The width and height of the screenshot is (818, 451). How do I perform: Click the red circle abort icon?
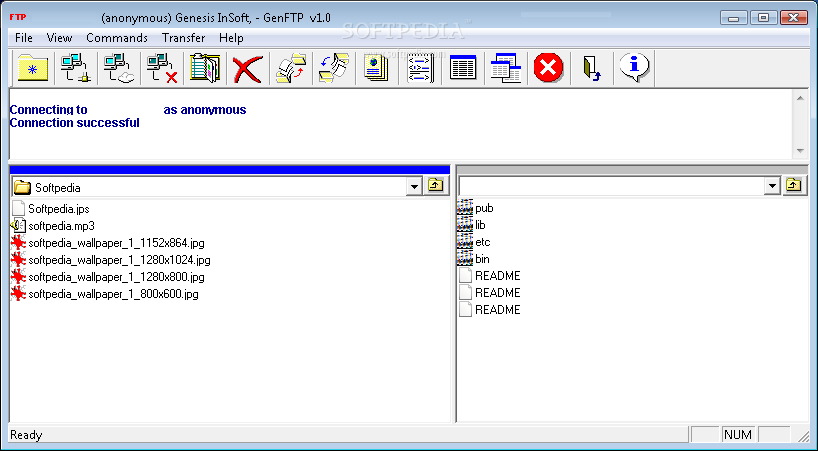[548, 68]
